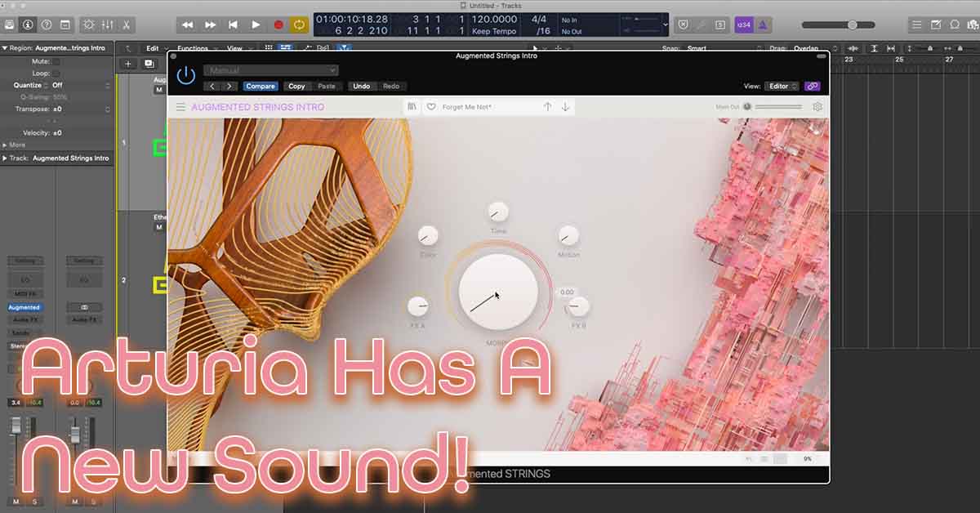980x513 pixels.
Task: Open the Edit menu in Tracks area
Action: [x=156, y=48]
